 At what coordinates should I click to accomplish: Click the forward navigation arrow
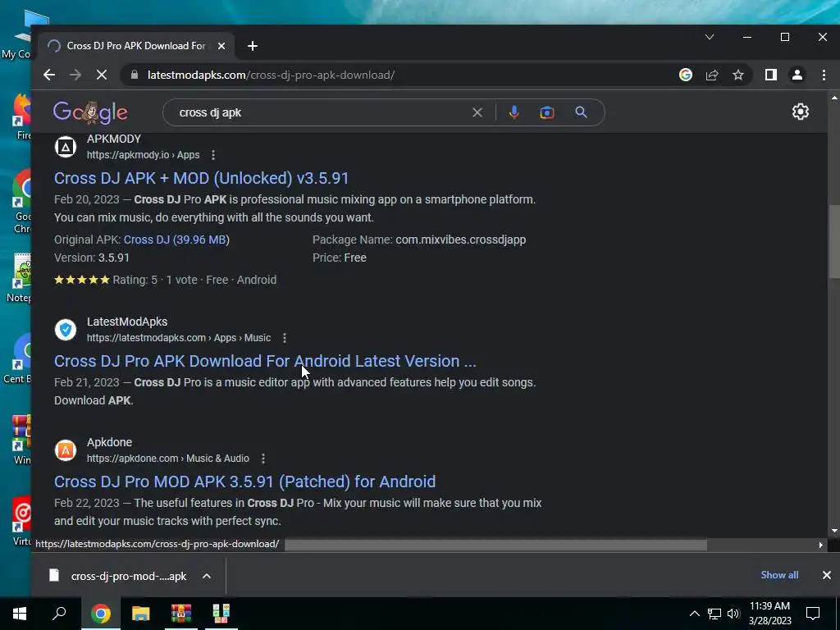75,75
